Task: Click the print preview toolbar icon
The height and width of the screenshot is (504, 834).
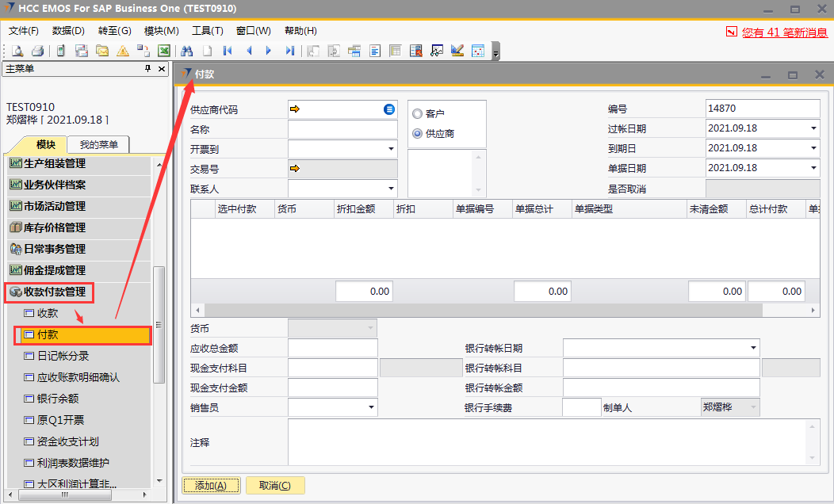Action: point(17,51)
